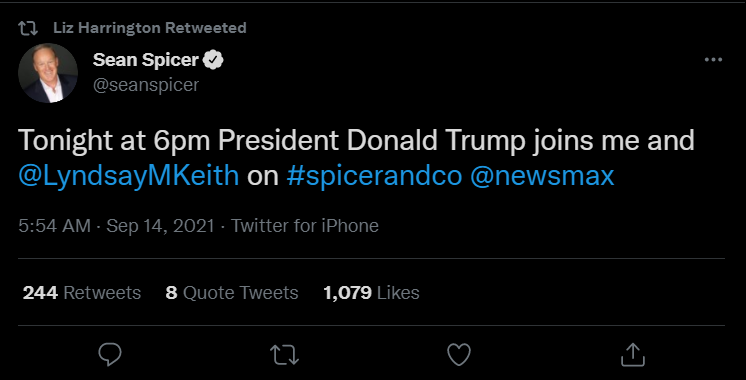Screen dimensions: 746x380
Task: Click the Sean Spicer display name
Action: pos(146,60)
